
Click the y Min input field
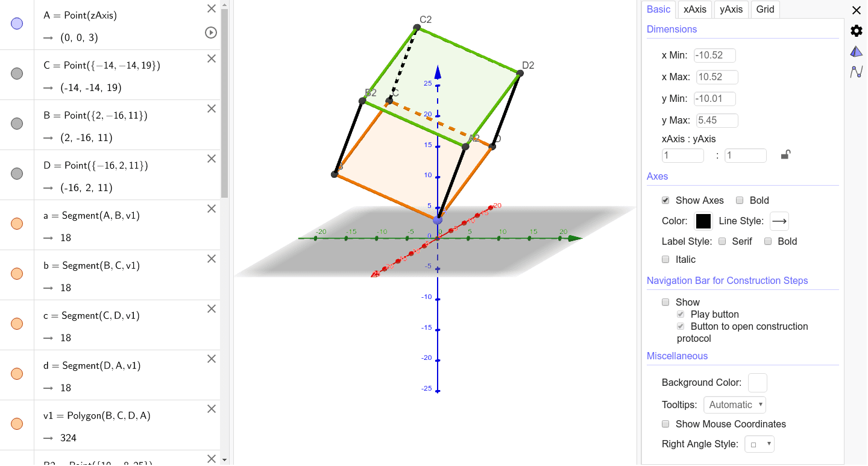click(715, 98)
